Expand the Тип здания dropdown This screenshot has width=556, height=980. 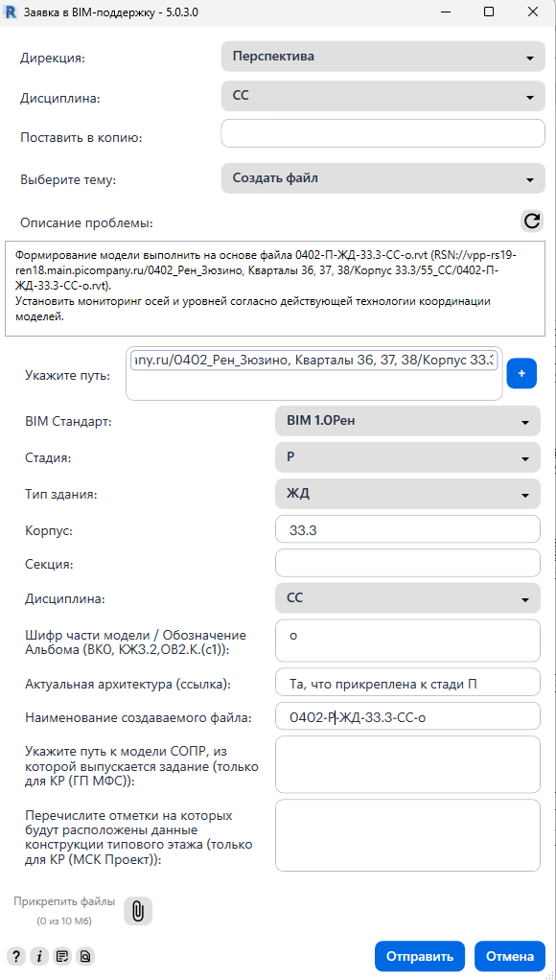click(x=407, y=494)
